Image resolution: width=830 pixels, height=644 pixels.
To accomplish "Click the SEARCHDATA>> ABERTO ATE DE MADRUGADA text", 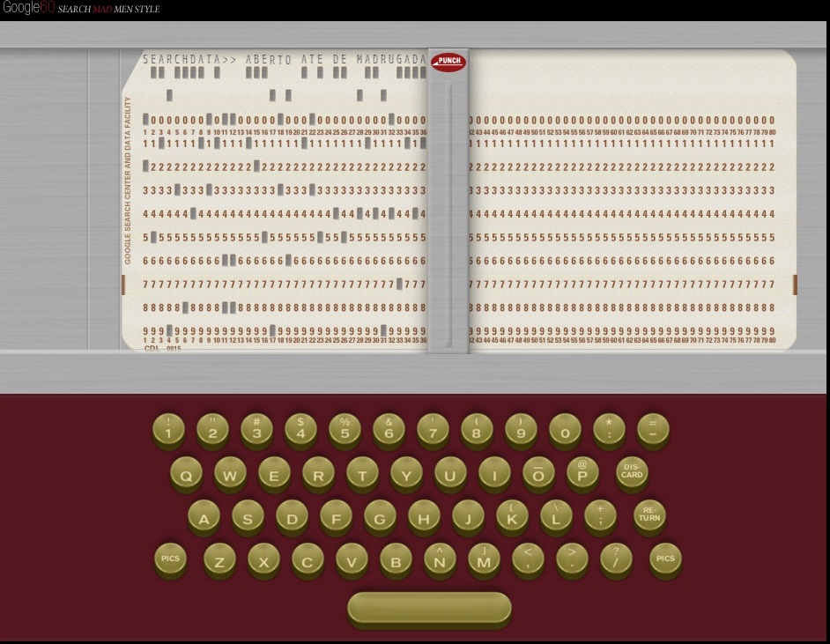I will click(285, 59).
